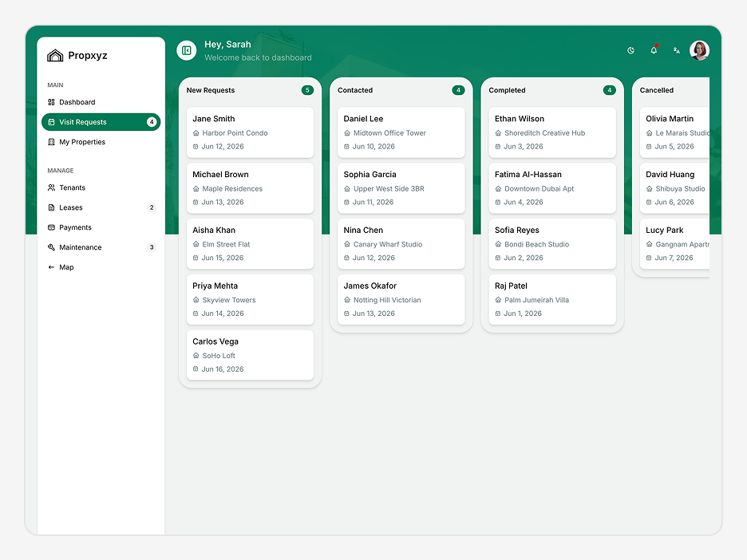Click the Payments card icon

(51, 227)
